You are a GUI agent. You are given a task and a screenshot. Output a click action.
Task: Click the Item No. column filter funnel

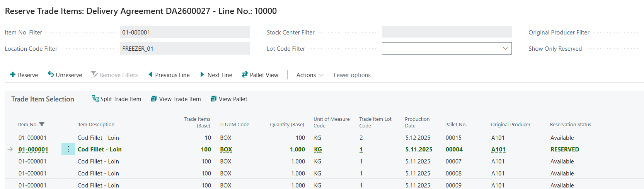click(42, 124)
